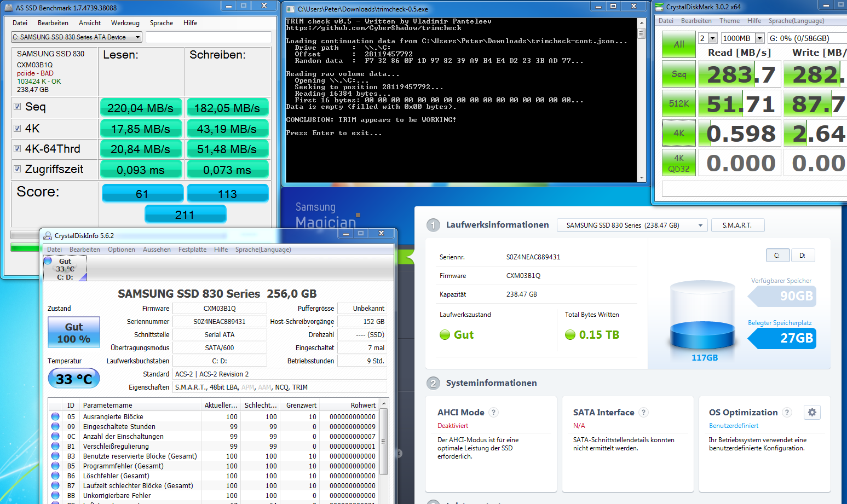Select the D: partition button in Magician

pos(803,256)
